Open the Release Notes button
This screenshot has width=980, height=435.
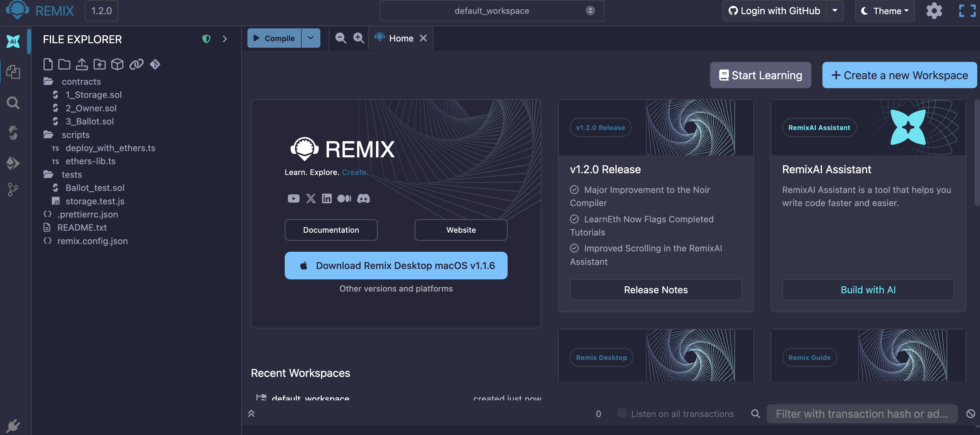point(656,290)
